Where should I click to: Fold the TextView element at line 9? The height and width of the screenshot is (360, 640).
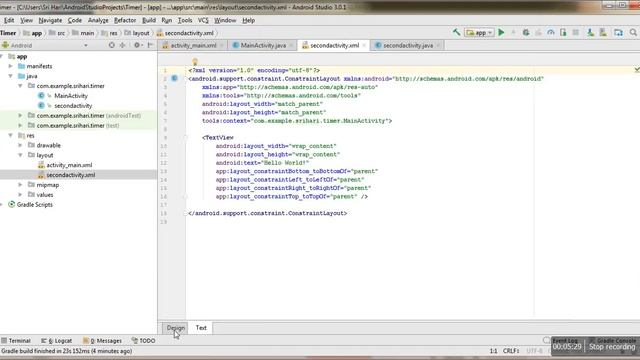(x=186, y=138)
